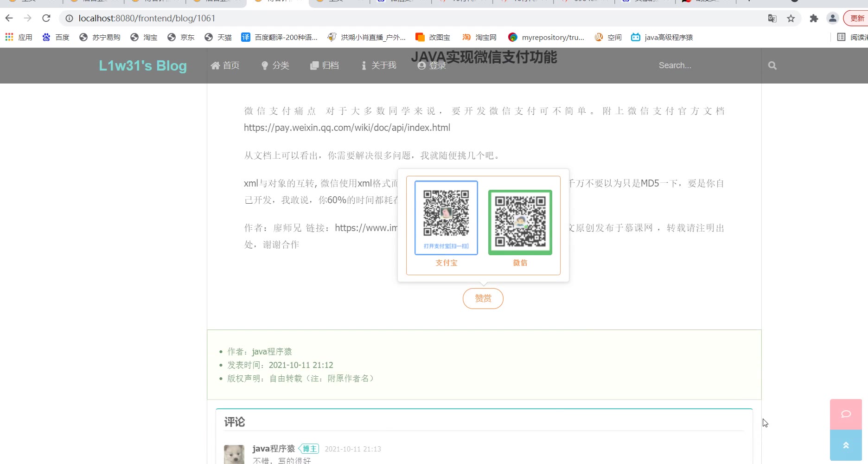Screen dimensions: 868x464
Task: Click the 评论 comments section heading
Action: [x=235, y=422]
